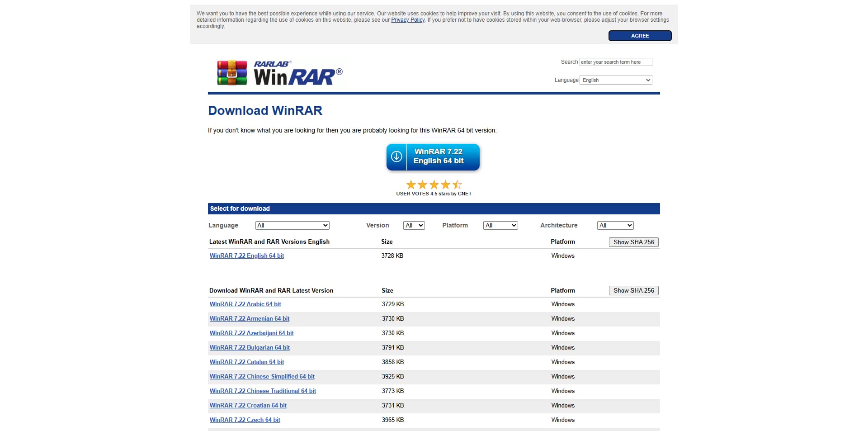Open WinRAR 7.22 Croatian 64 bit link
Image resolution: width=868 pixels, height=431 pixels.
248,405
